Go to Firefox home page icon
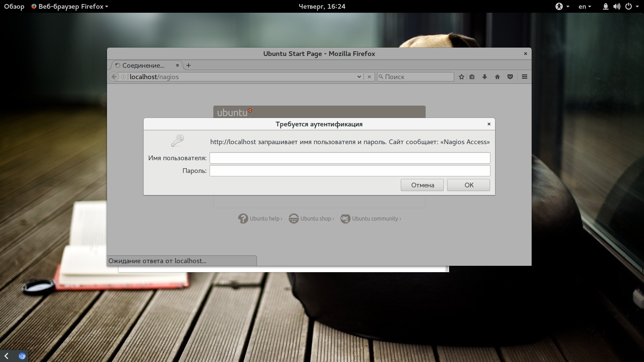The width and height of the screenshot is (644, 362). click(497, 77)
